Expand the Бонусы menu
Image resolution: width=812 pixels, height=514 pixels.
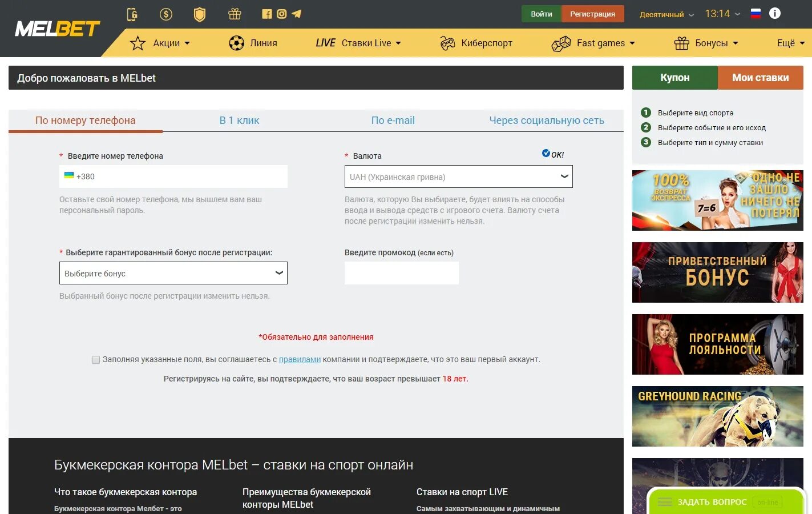(x=717, y=43)
